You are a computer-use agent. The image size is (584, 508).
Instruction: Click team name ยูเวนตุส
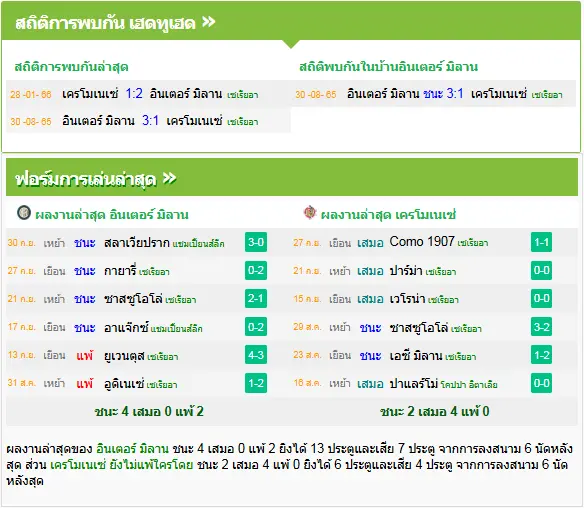click(x=124, y=355)
